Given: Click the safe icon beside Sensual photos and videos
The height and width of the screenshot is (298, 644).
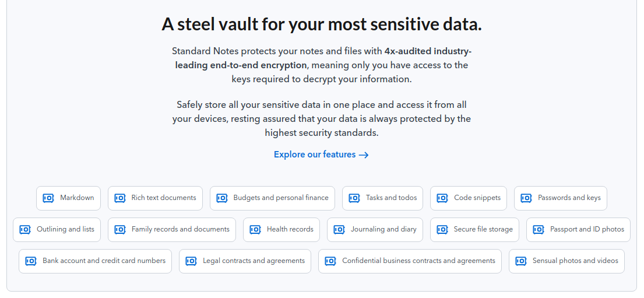Looking at the screenshot, I should tap(521, 261).
